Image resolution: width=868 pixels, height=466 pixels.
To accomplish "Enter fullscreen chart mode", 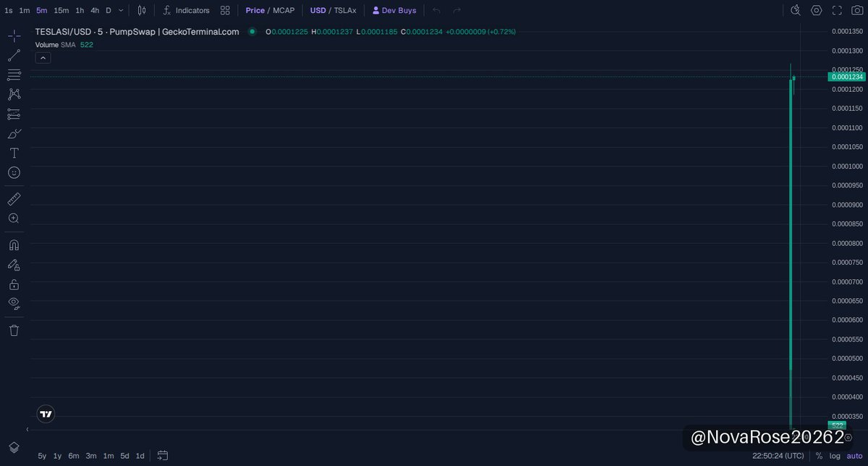I will click(837, 10).
